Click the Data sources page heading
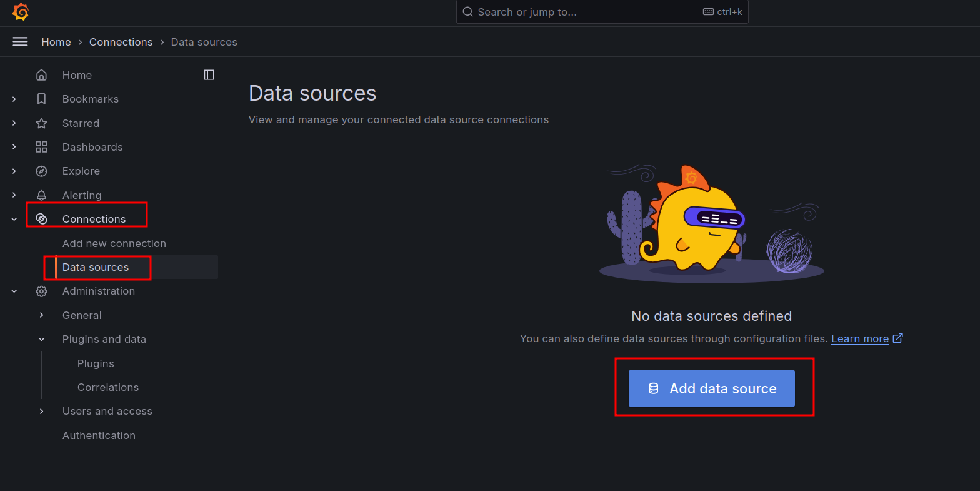980x491 pixels. pyautogui.click(x=312, y=93)
